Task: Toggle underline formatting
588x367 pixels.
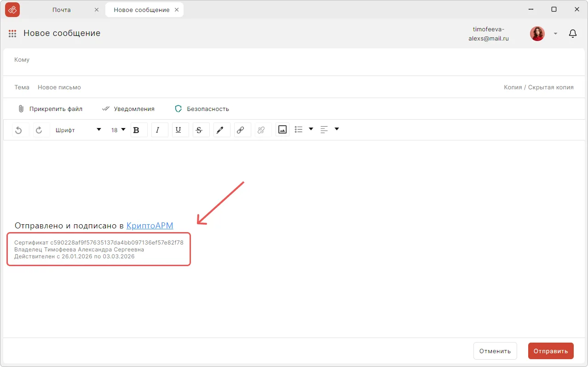Action: click(x=179, y=130)
